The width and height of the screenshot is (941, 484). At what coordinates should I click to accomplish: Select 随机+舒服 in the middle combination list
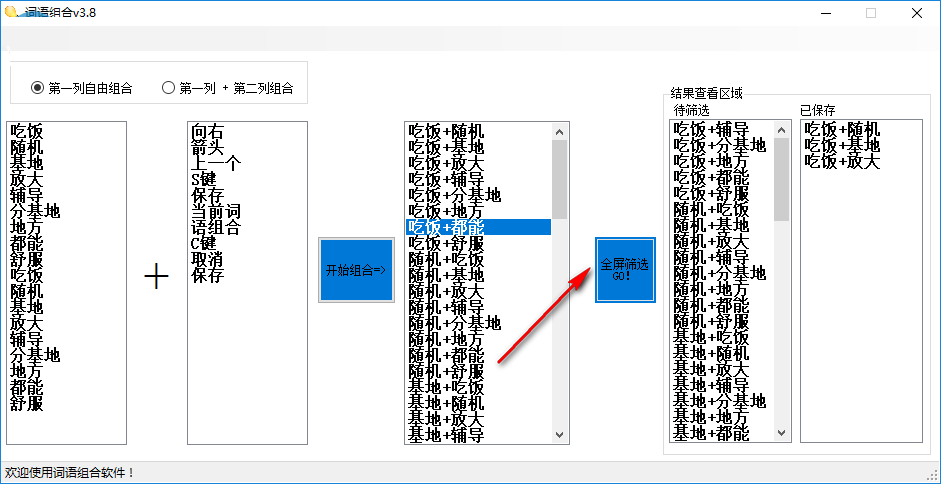click(446, 371)
